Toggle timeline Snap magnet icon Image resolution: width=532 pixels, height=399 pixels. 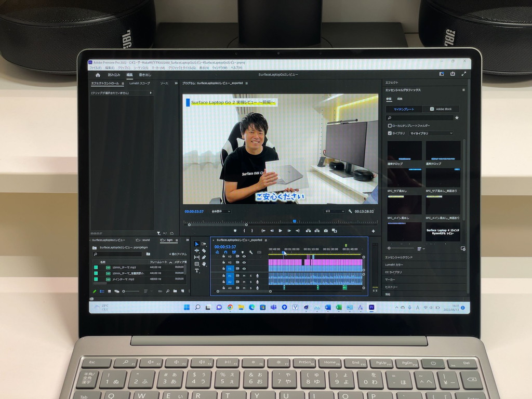coord(225,252)
